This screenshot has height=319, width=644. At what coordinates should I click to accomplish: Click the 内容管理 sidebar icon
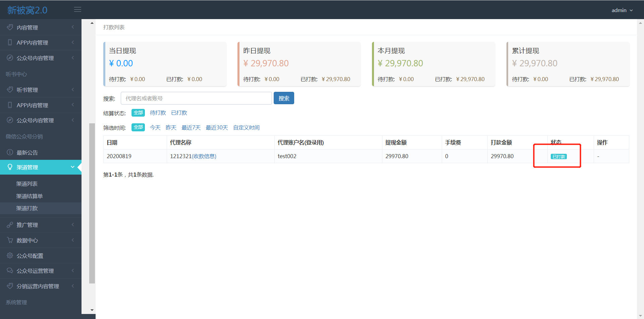(10, 27)
